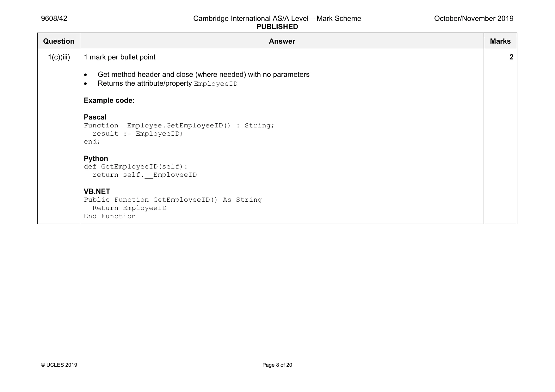Click the VB.NET heading

[97, 192]
